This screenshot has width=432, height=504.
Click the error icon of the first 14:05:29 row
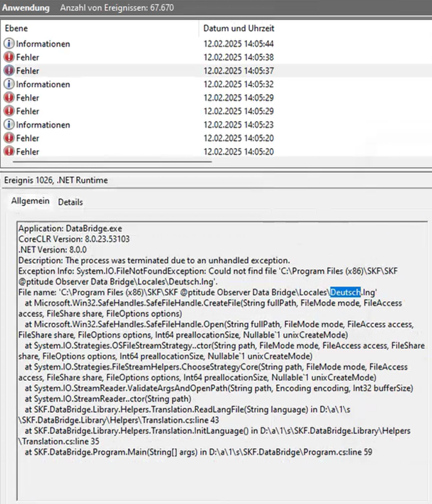point(9,98)
